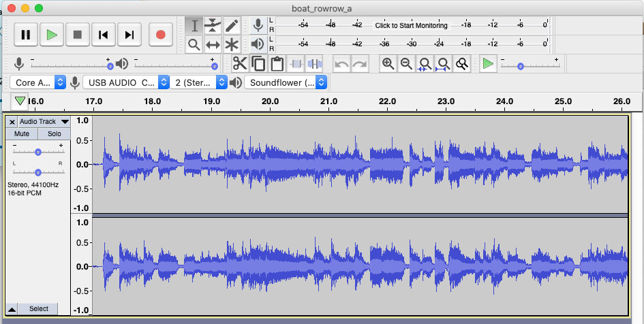Click the Zoom In icon
This screenshot has height=324, width=644.
[388, 64]
